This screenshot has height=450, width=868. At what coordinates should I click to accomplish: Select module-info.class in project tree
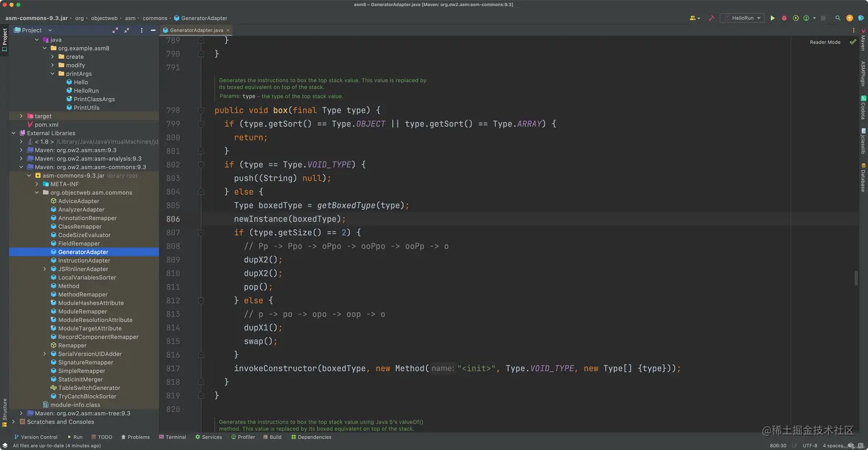click(x=75, y=405)
